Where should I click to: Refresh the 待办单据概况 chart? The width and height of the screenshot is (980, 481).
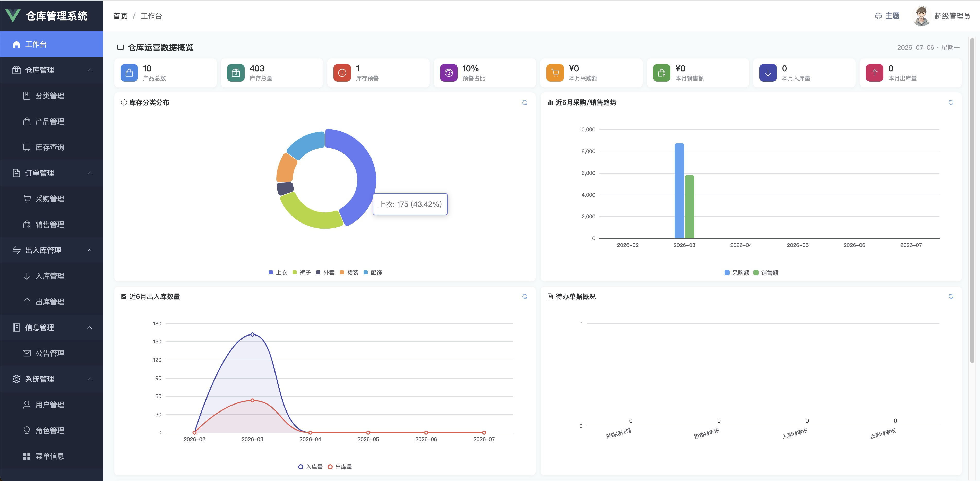pos(951,296)
